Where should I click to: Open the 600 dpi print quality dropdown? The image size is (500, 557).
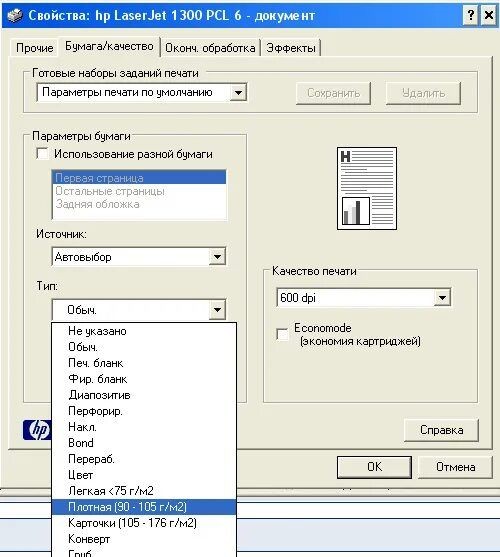click(x=442, y=298)
